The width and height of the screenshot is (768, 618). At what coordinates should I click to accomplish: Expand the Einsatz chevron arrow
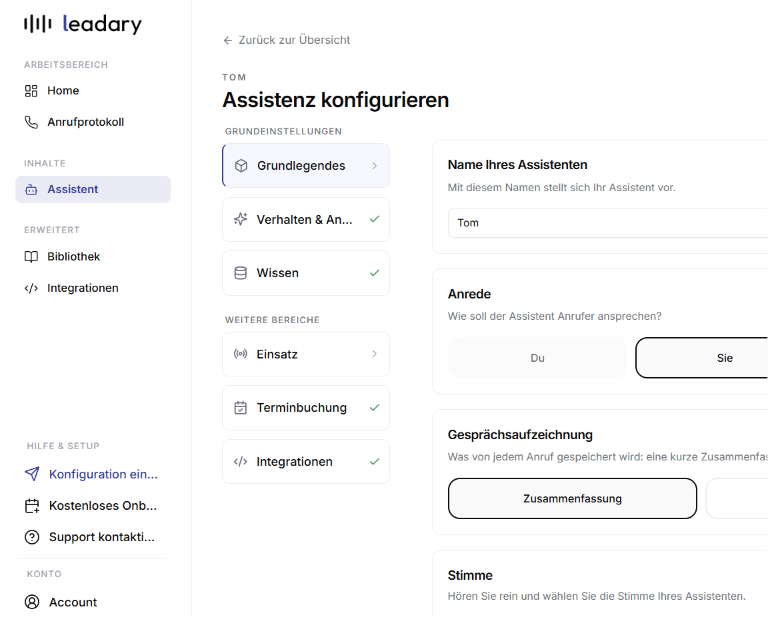pyautogui.click(x=375, y=354)
